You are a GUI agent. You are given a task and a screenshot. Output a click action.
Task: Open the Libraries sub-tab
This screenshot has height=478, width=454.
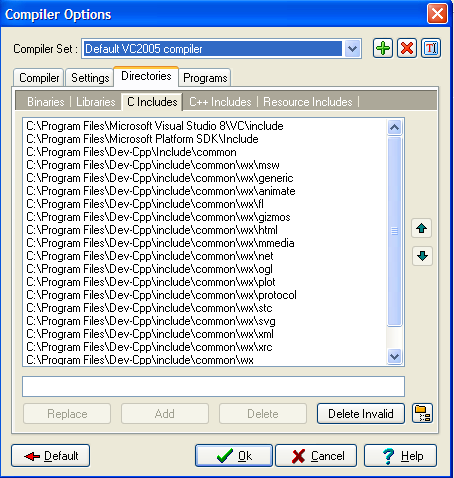click(96, 102)
